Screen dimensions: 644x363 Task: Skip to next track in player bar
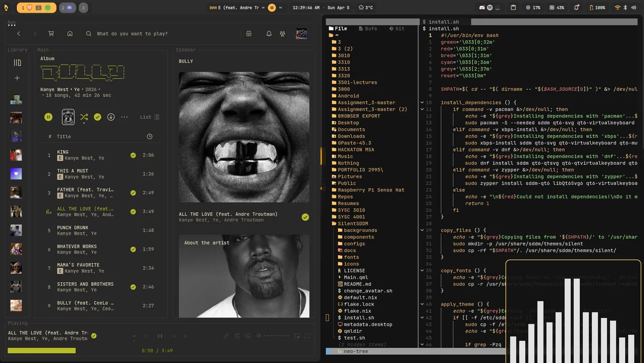pos(175,336)
